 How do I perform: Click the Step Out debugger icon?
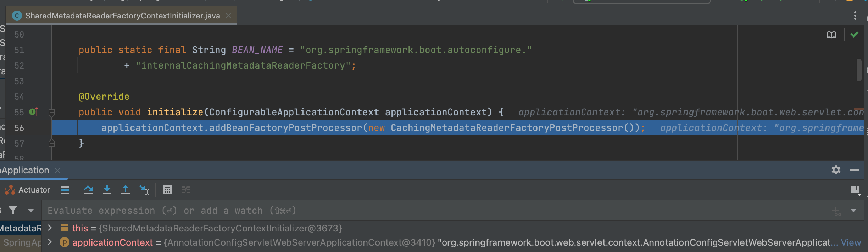[125, 190]
